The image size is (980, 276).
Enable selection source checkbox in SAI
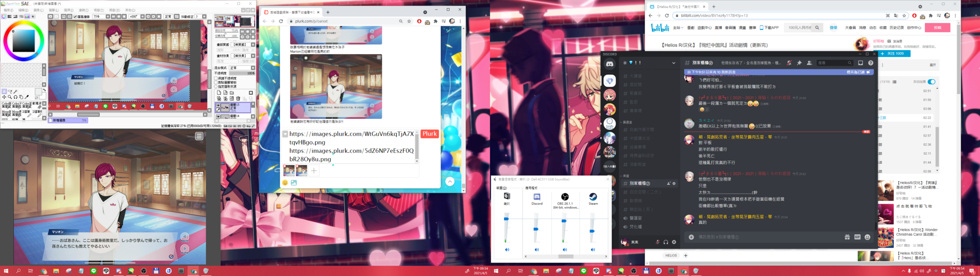click(216, 86)
